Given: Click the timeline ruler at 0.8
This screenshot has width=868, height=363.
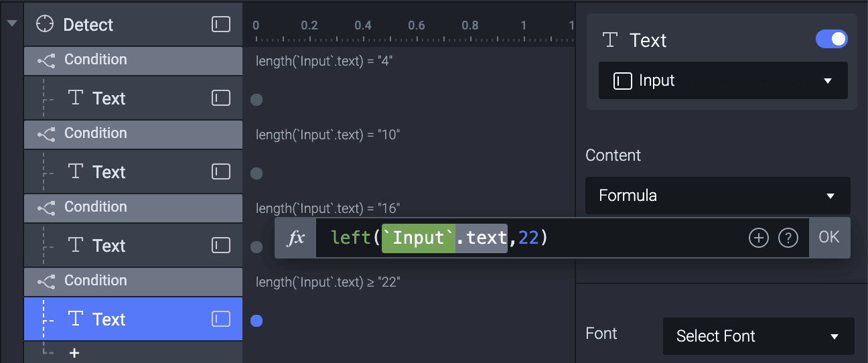Looking at the screenshot, I should [470, 25].
